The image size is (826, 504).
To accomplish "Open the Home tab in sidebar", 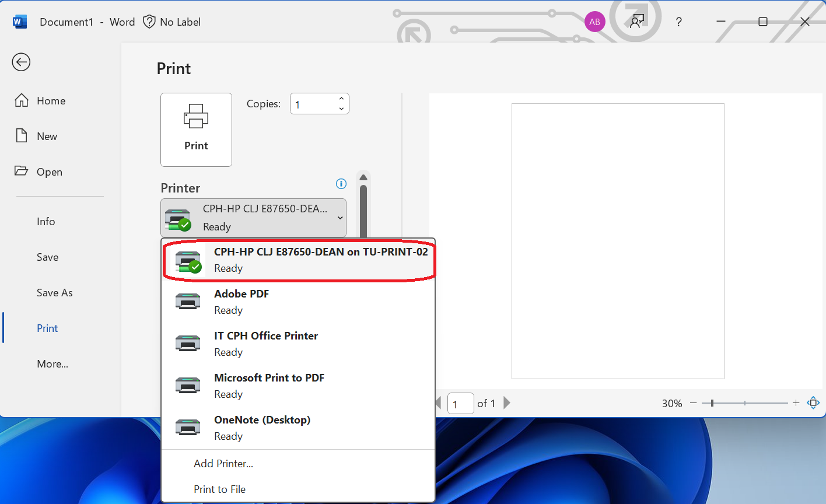I will pyautogui.click(x=51, y=100).
